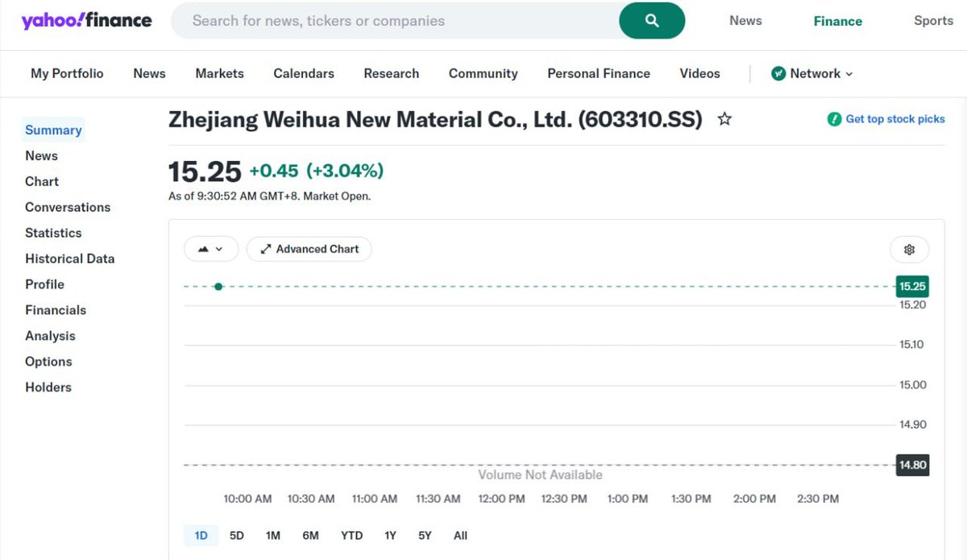
Task: Switch chart range to 1D
Action: pos(201,535)
